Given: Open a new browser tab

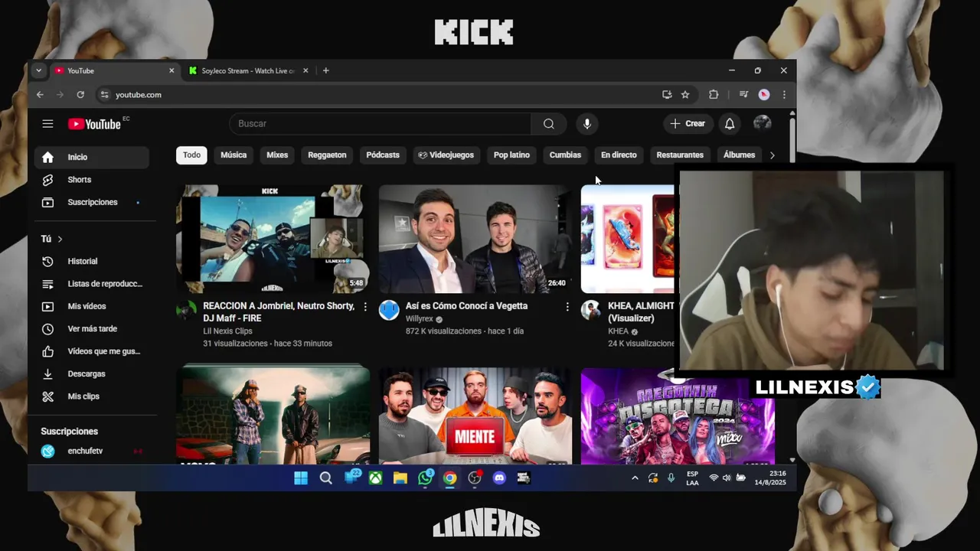Looking at the screenshot, I should pos(326,70).
